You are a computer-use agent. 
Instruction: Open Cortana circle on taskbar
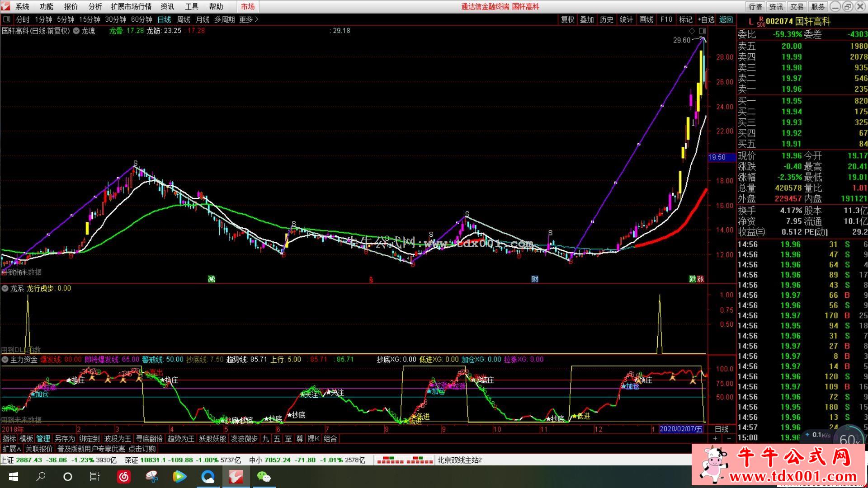point(68,477)
